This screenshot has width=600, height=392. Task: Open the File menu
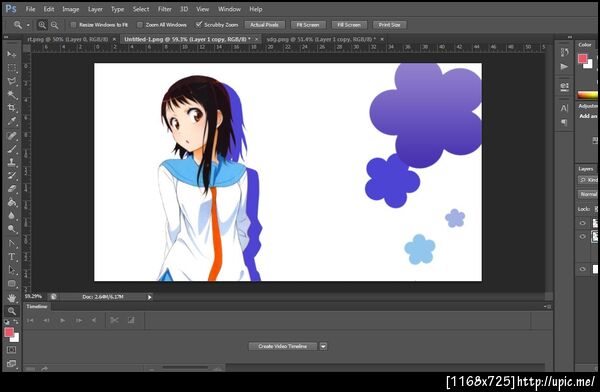(x=30, y=9)
